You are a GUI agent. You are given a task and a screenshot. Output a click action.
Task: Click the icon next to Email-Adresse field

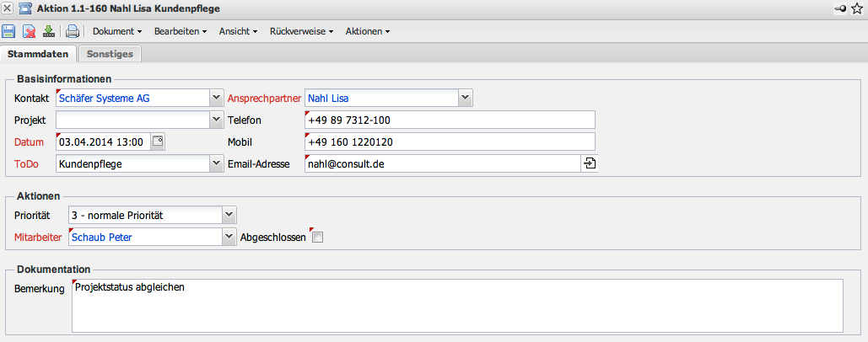point(589,163)
